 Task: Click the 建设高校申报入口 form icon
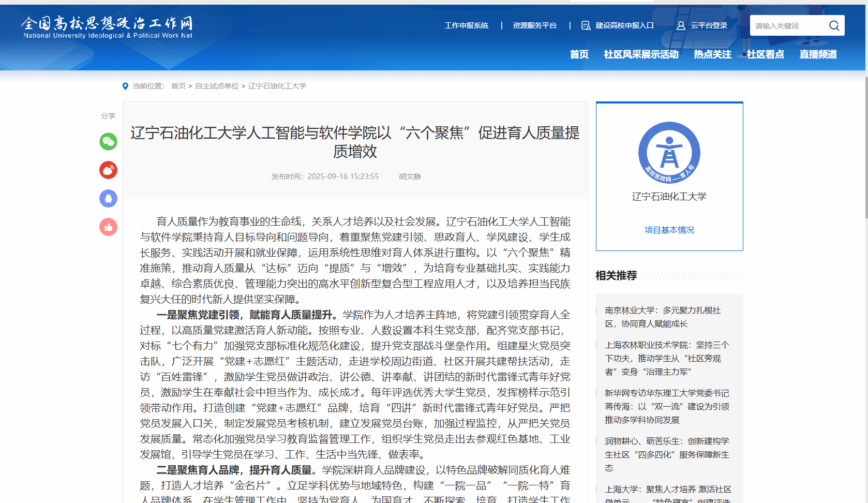[x=586, y=26]
